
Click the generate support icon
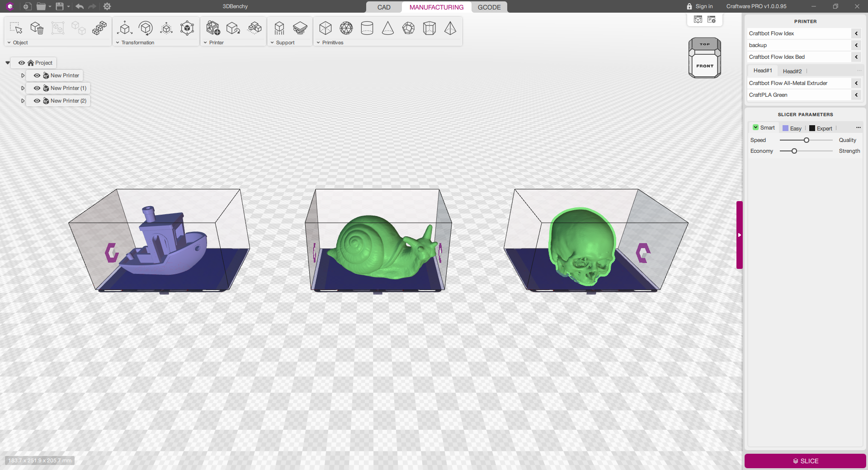[x=279, y=28]
